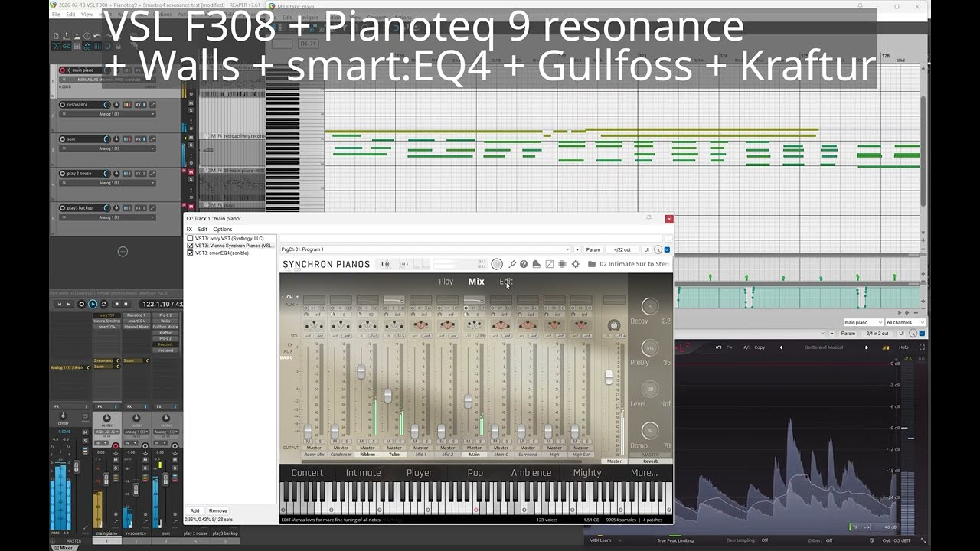Click the More... preset category

tap(644, 472)
